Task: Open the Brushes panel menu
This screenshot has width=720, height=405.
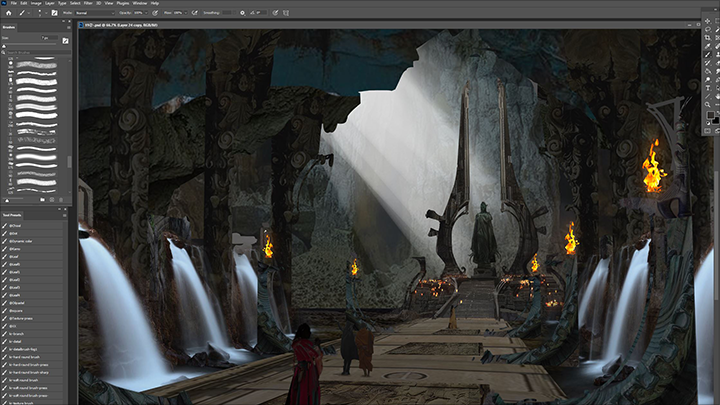Action: coord(68,28)
